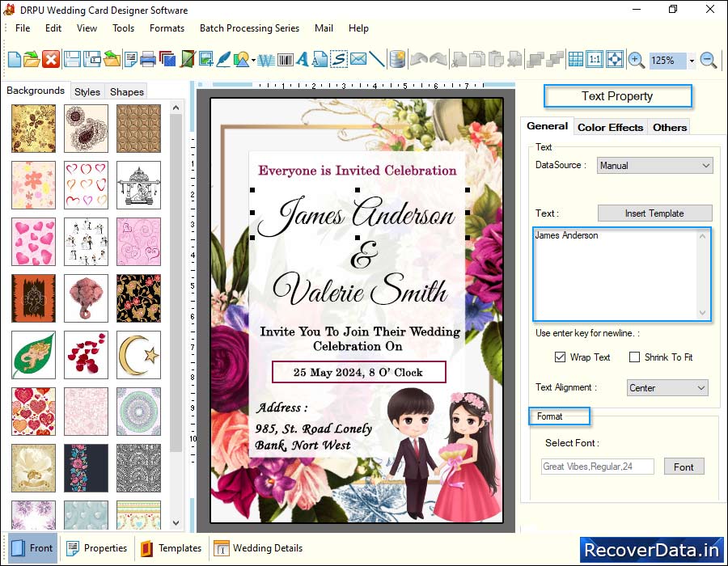Open the Help menu

coord(358,28)
